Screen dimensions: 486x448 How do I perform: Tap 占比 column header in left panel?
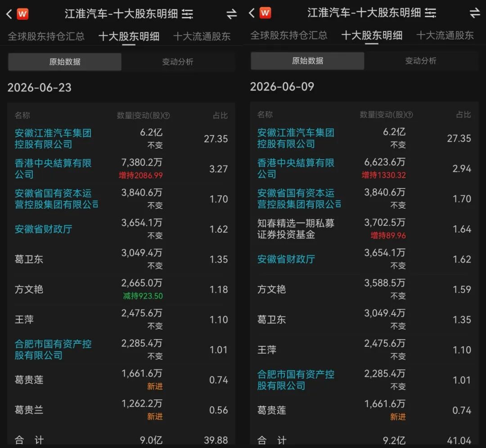pyautogui.click(x=220, y=116)
